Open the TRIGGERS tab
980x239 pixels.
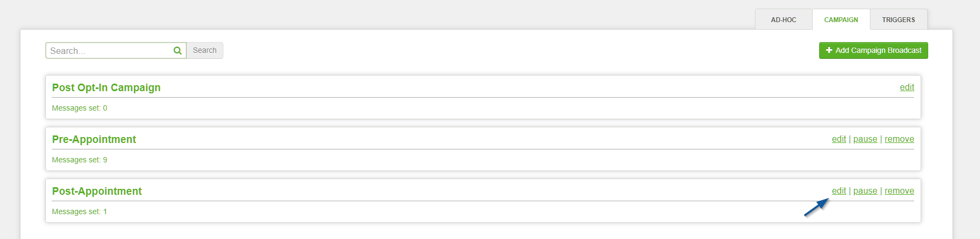[x=899, y=20]
